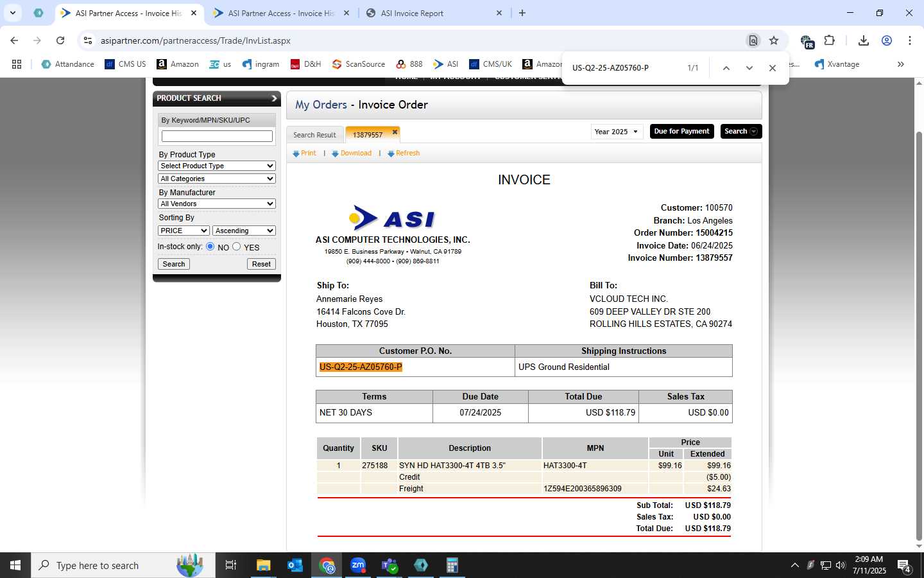Select the 13879557 invoice tab
The width and height of the screenshot is (924, 578).
pyautogui.click(x=368, y=135)
